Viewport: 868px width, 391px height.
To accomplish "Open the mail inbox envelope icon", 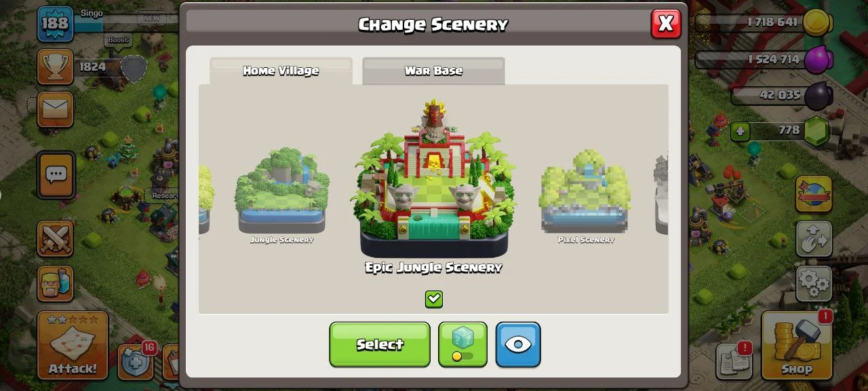I will click(x=55, y=110).
